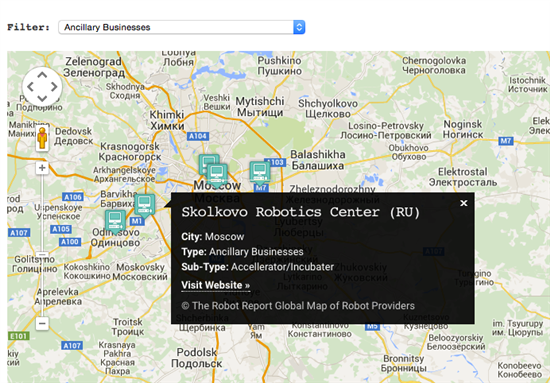Open the Visit Website link
550x383 pixels.
[216, 285]
